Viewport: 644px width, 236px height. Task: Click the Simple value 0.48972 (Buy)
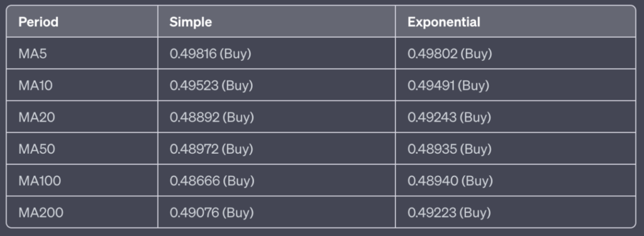pyautogui.click(x=211, y=149)
